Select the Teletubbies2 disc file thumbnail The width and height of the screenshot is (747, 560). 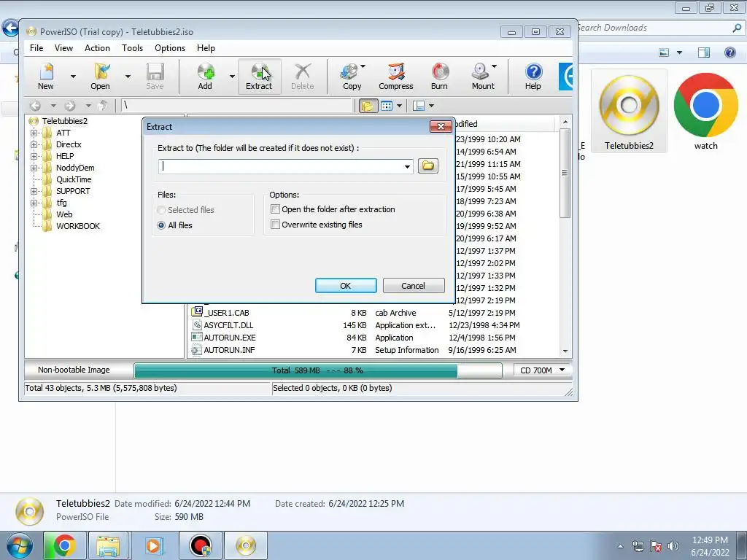(x=629, y=112)
